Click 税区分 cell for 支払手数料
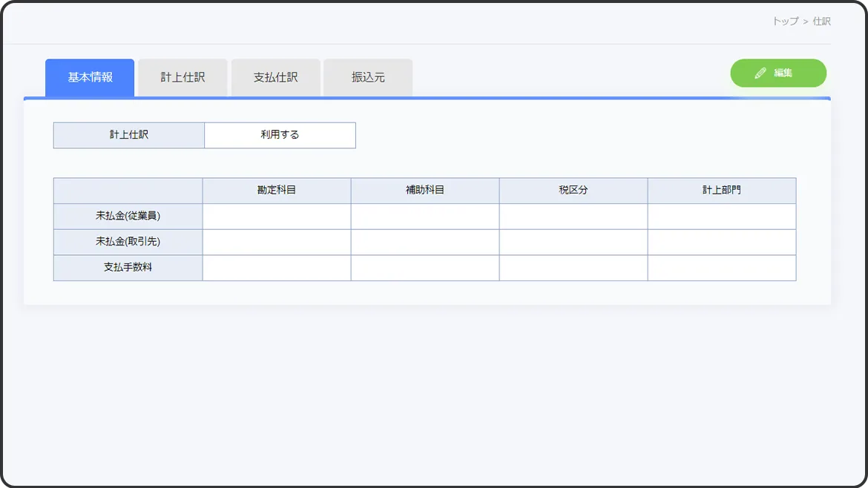The image size is (868, 488). click(573, 268)
